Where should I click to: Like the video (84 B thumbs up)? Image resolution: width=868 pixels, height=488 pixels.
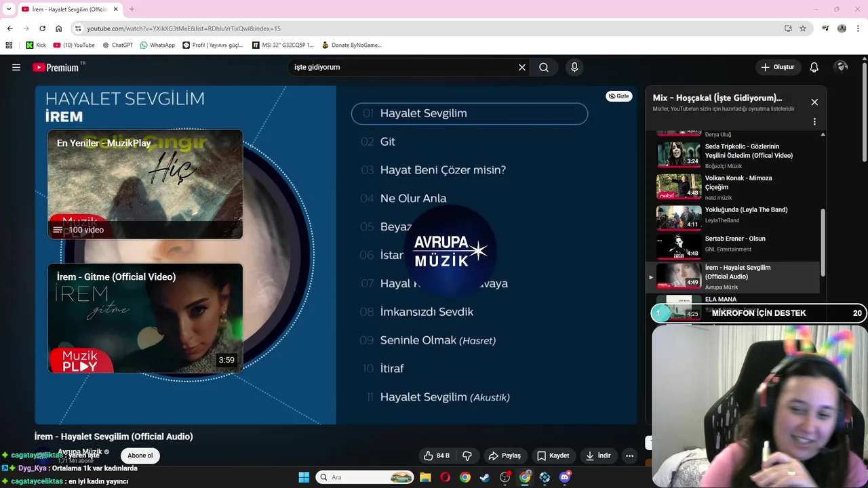point(437,455)
